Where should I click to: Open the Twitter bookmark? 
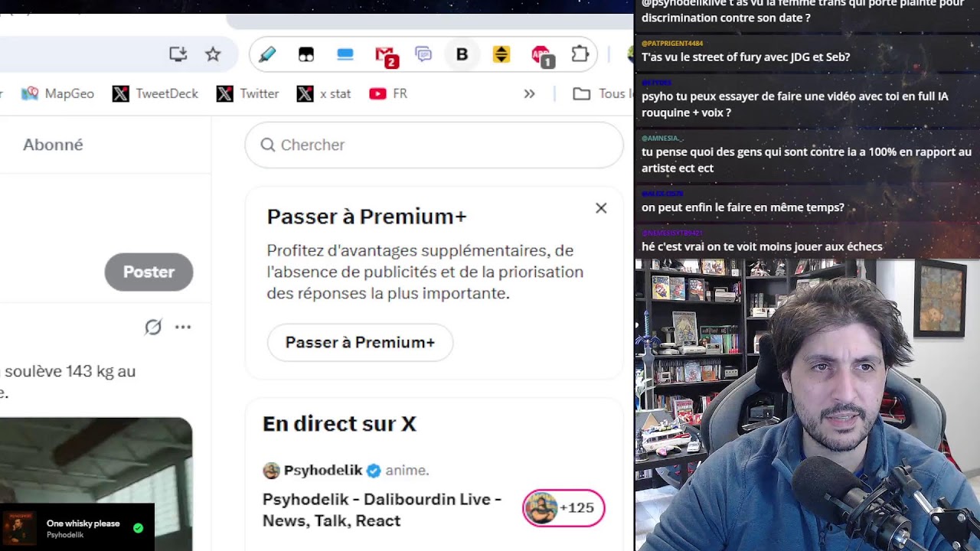(x=247, y=93)
